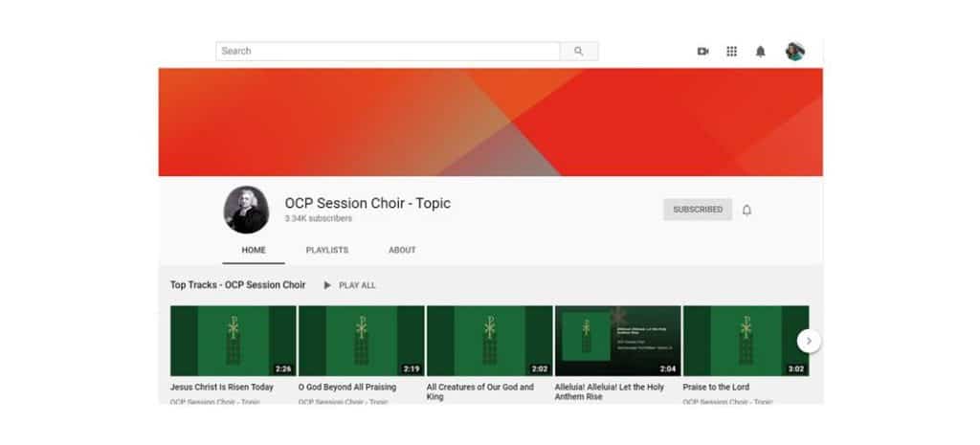Open the 2:04 duration video thumbnail

pos(617,341)
